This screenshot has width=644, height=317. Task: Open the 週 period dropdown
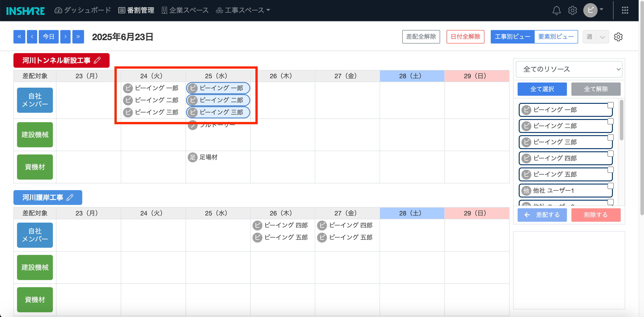tap(596, 37)
